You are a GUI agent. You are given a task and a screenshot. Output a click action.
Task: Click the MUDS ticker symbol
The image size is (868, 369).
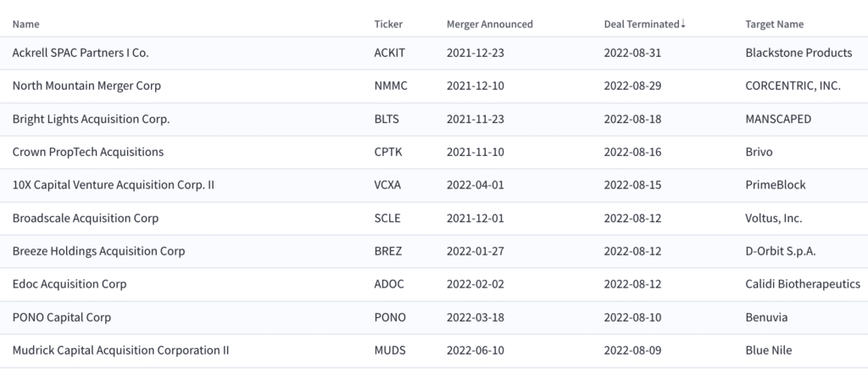[x=390, y=350]
